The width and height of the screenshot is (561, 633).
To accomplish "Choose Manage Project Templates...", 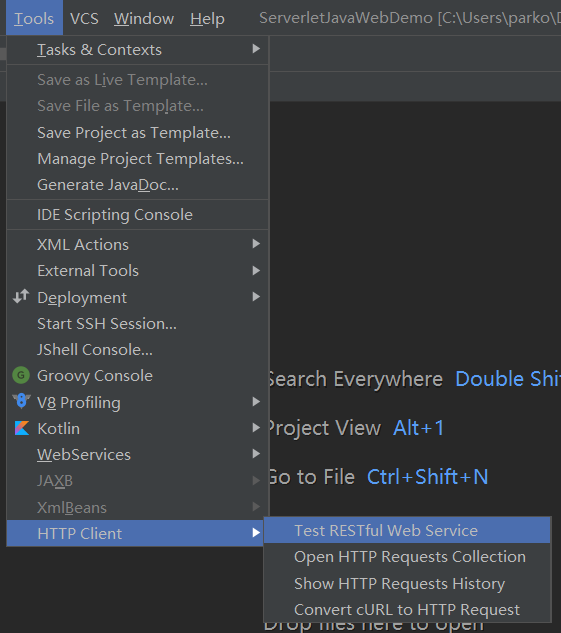I will 138,159.
